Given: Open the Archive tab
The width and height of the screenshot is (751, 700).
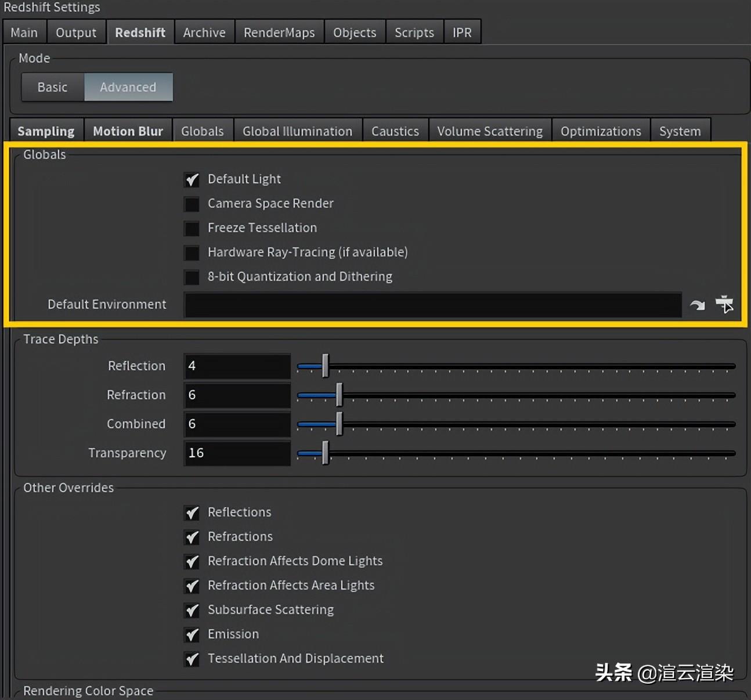Looking at the screenshot, I should click(204, 33).
